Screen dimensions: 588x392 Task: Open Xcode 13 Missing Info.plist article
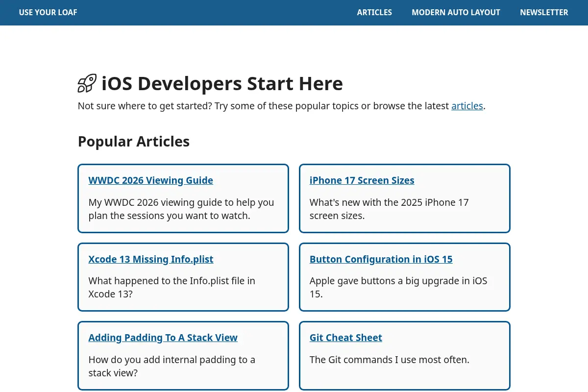(x=151, y=259)
